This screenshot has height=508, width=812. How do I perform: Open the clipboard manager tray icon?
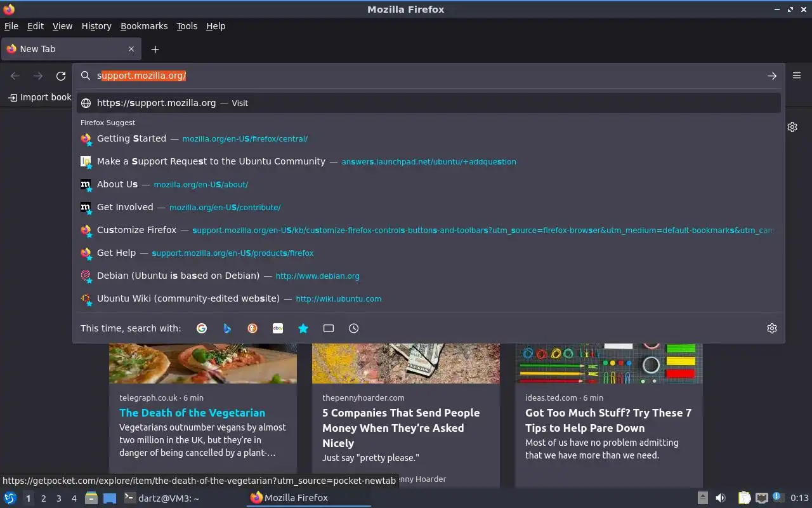click(744, 498)
